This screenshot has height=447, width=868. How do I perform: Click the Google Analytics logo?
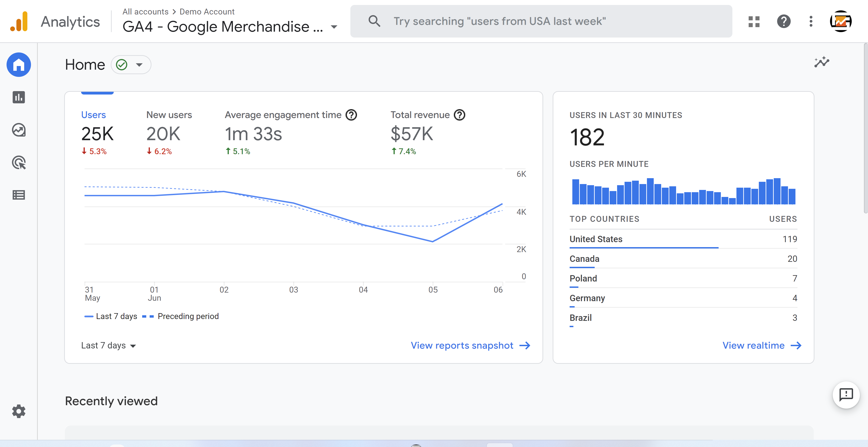pyautogui.click(x=19, y=21)
